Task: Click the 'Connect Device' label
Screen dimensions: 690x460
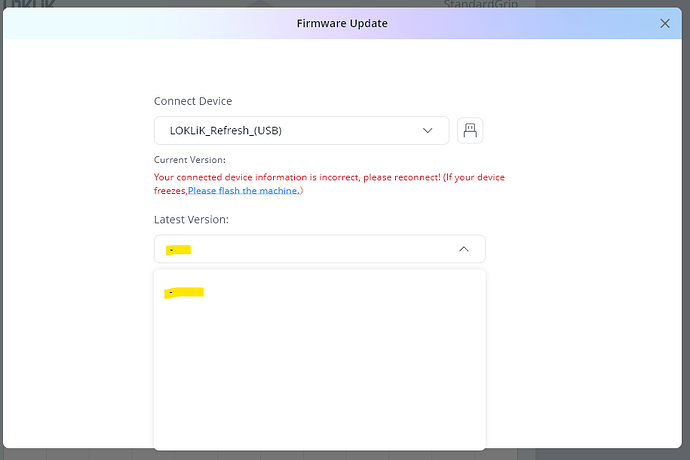Action: (x=193, y=101)
